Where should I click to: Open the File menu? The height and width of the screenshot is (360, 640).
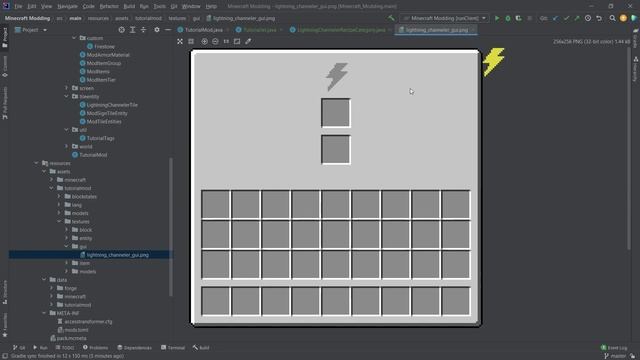pyautogui.click(x=18, y=7)
